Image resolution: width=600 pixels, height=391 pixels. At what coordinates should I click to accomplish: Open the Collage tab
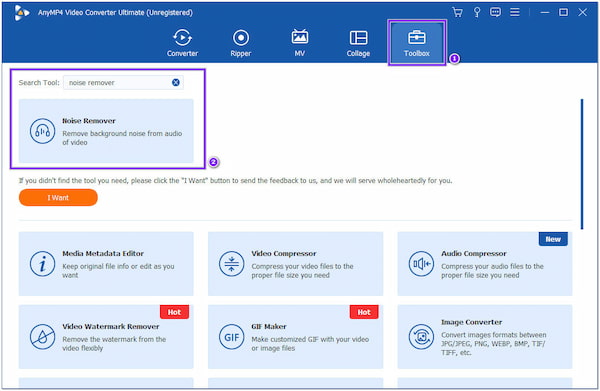pyautogui.click(x=358, y=42)
